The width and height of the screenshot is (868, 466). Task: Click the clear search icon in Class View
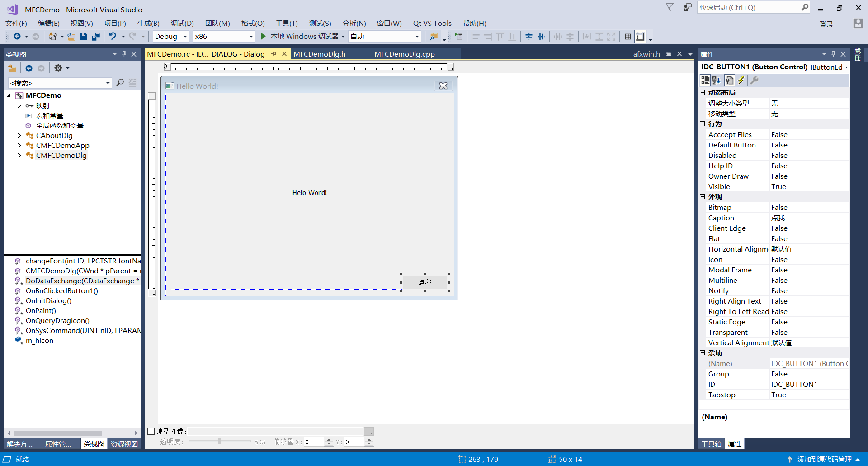132,83
